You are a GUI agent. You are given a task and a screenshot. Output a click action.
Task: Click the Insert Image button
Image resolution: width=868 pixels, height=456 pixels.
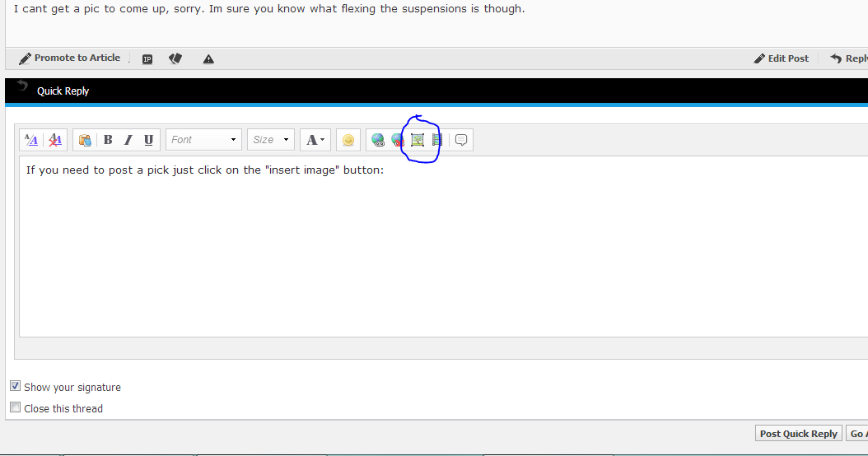[x=418, y=140]
